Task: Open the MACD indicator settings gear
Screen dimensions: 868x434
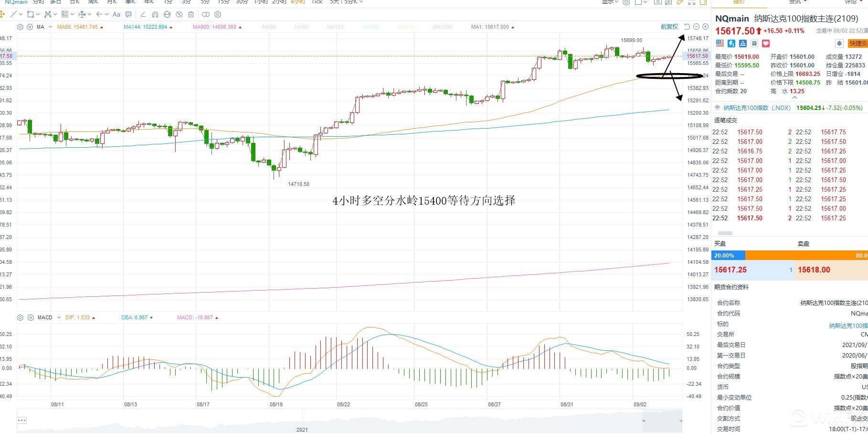Action: click(20, 317)
